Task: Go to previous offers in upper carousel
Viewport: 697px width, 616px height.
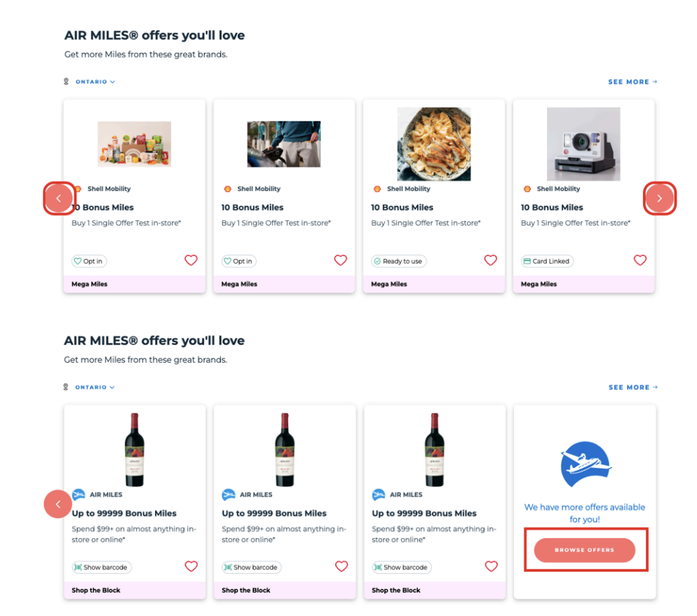Action: pyautogui.click(x=59, y=199)
